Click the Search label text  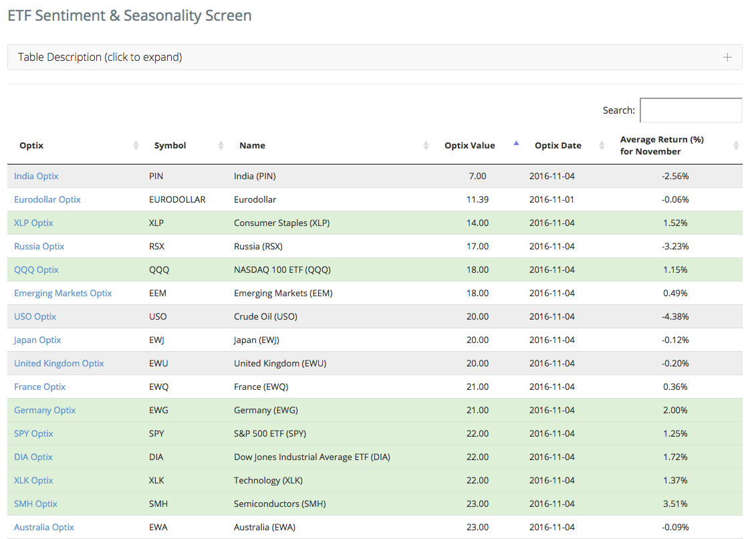[x=618, y=110]
